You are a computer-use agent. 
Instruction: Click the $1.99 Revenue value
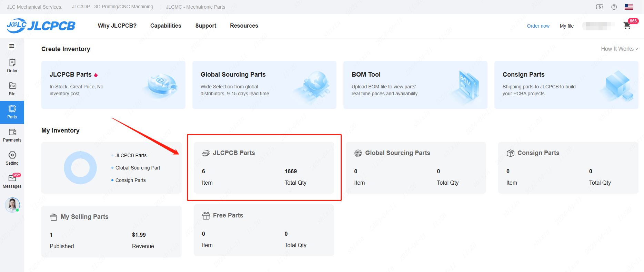click(139, 235)
